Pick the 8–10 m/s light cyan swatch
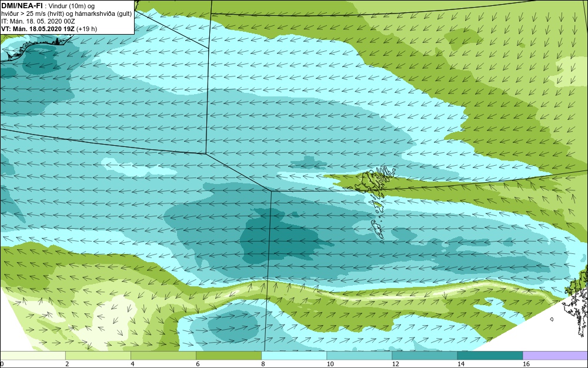The image size is (588, 368). coord(293,356)
